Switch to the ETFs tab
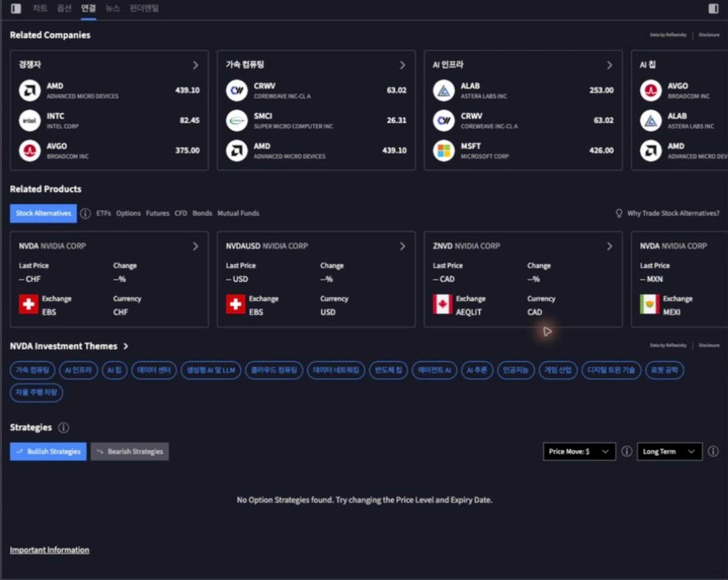Screen dimensions: 728x580 (103, 214)
